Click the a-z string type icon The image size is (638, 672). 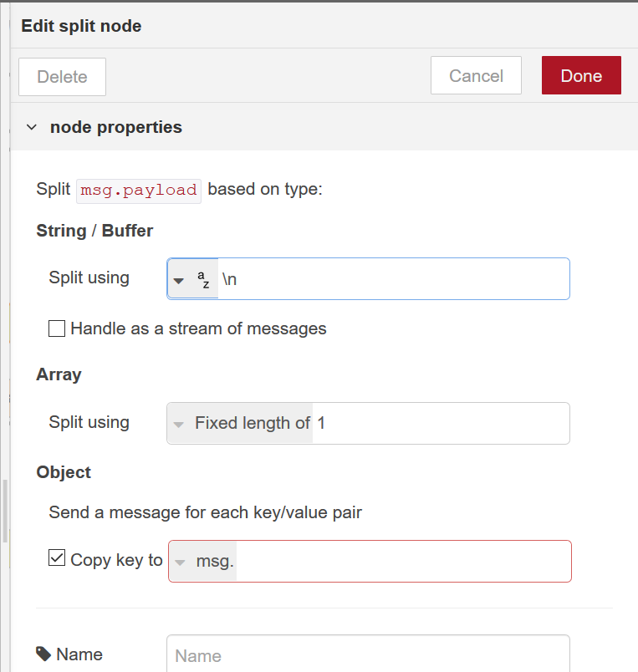203,279
